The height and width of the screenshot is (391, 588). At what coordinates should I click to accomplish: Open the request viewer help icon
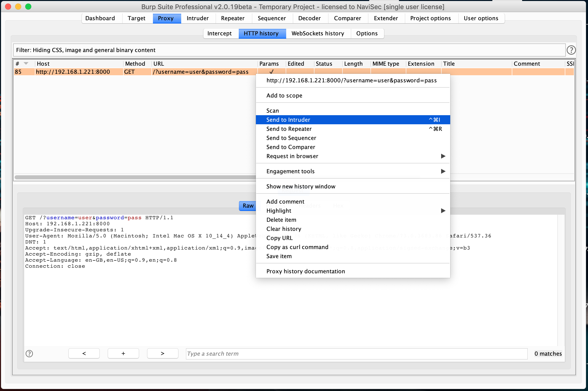tap(29, 354)
